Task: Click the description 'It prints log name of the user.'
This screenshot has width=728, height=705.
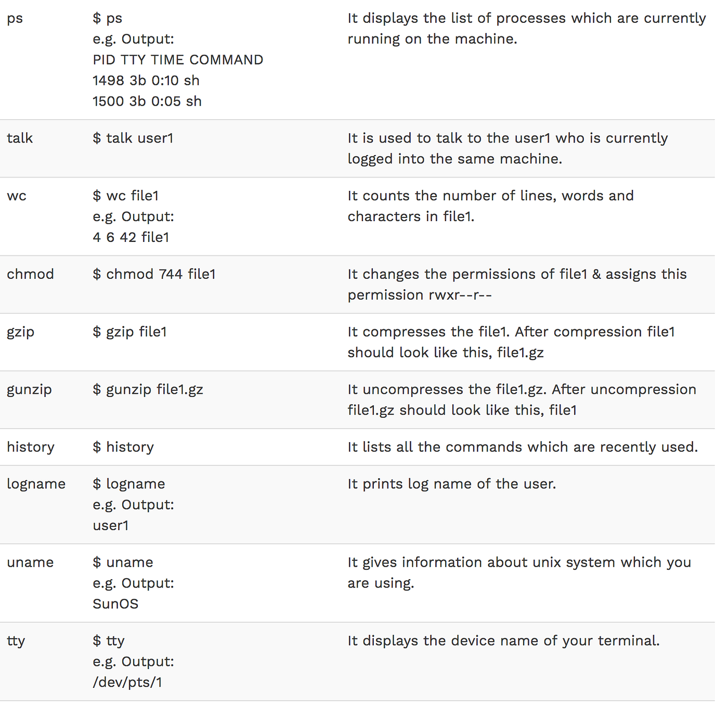Action: coord(452,484)
